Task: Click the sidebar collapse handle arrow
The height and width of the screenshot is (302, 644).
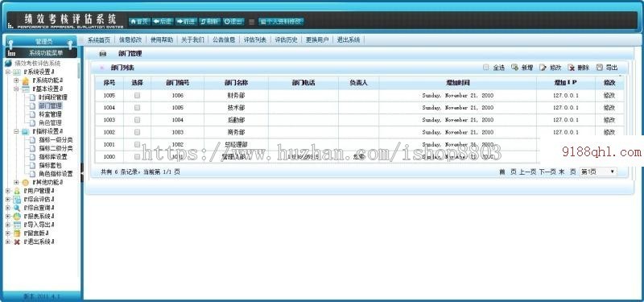Action: click(x=82, y=172)
